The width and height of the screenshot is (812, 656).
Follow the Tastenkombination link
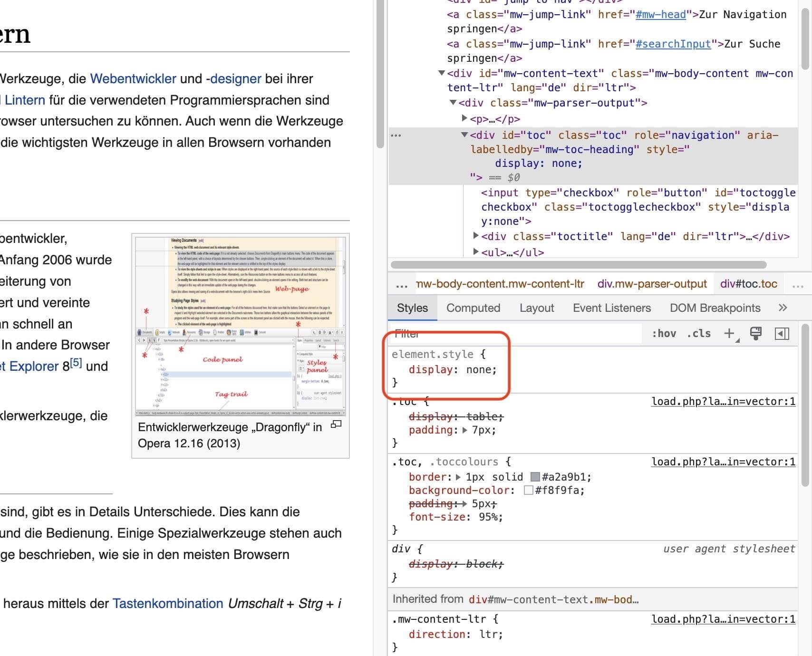coord(168,603)
